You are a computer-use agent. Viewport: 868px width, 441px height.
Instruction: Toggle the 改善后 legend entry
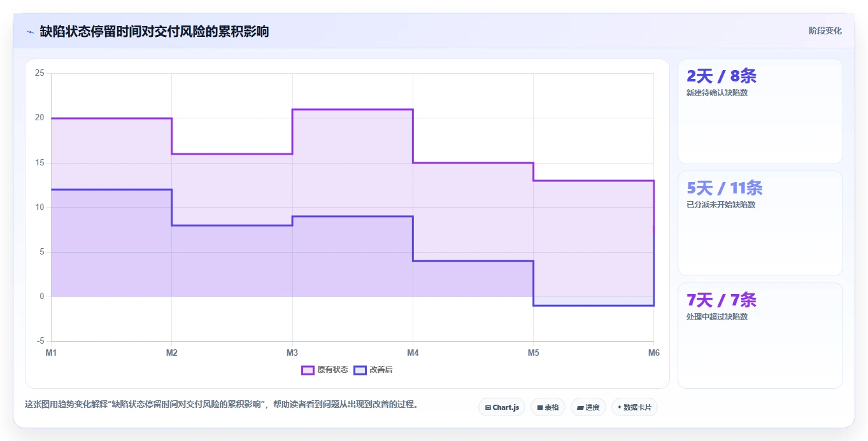click(x=373, y=370)
